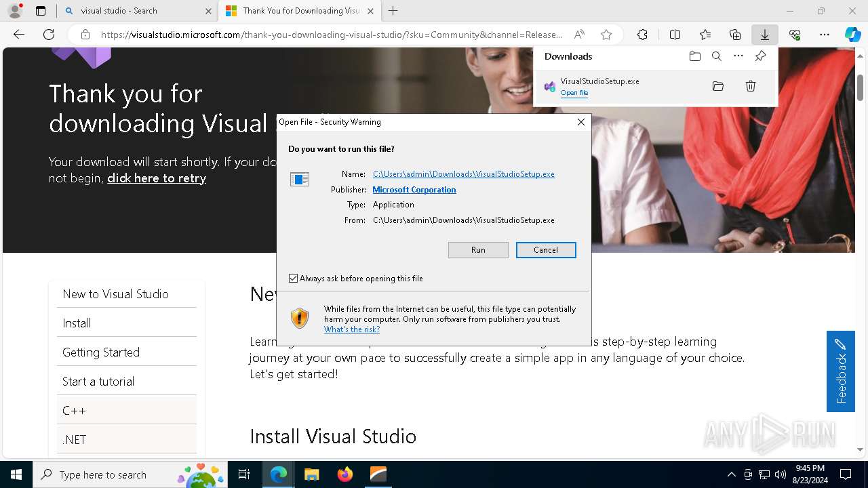868x488 pixels.
Task: Launch the Copilot sidebar icon
Action: pos(852,35)
